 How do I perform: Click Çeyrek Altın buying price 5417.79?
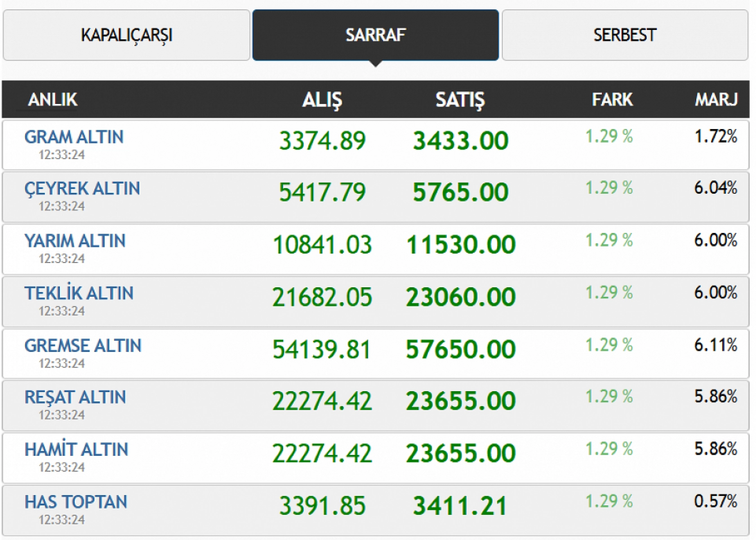(x=322, y=192)
